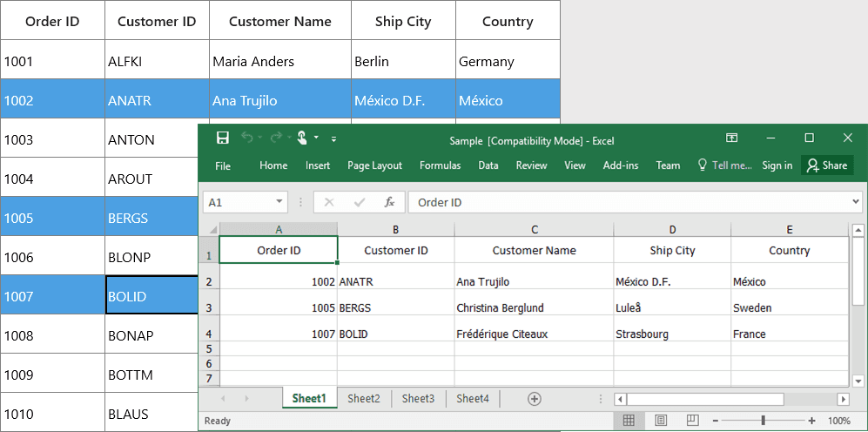Click the Cancel X in formula bar
This screenshot has height=432, width=868.
[329, 202]
